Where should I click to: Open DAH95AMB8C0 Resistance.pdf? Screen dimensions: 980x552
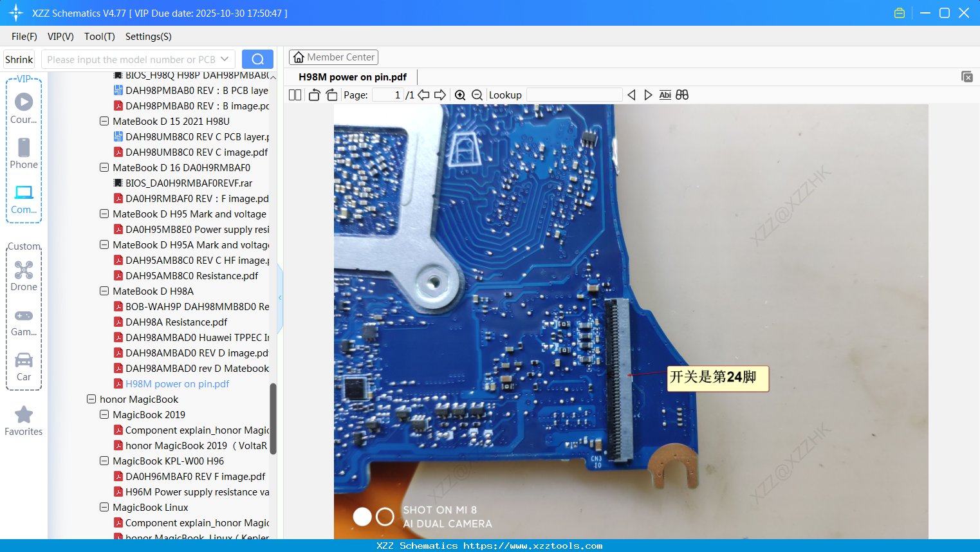tap(186, 275)
